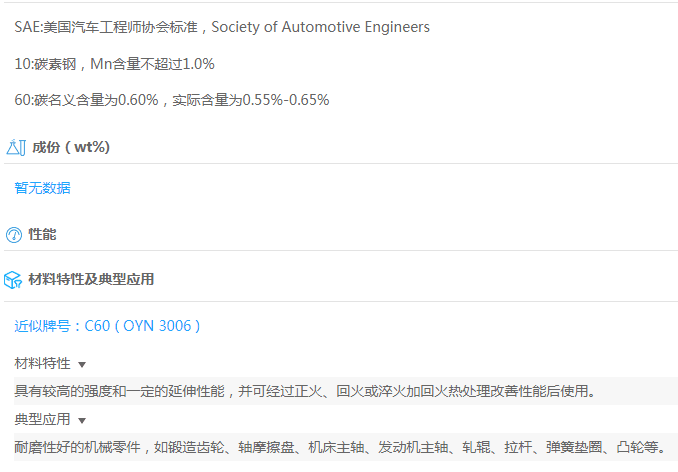
Task: Click the 典型应用 subsection label
Action: [42, 419]
